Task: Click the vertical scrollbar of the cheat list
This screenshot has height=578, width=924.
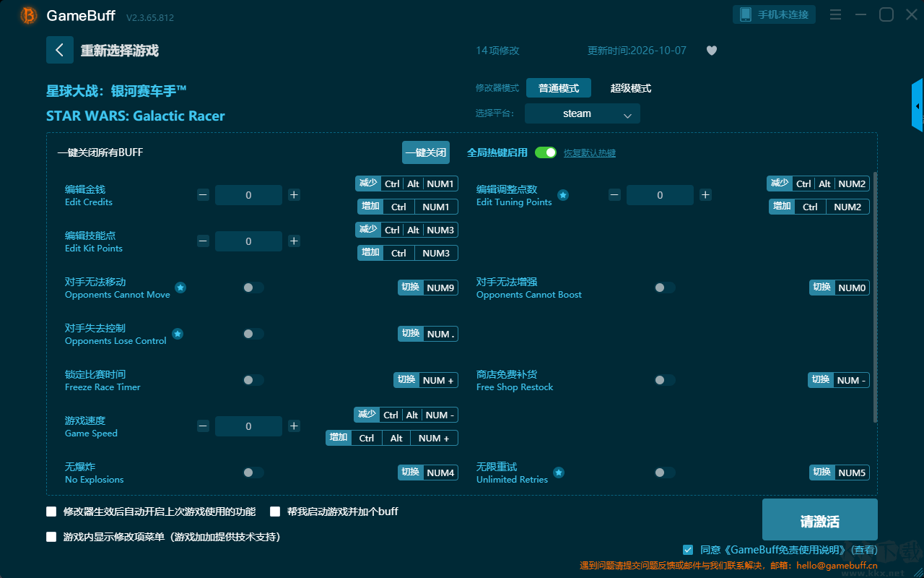Action: (x=876, y=296)
